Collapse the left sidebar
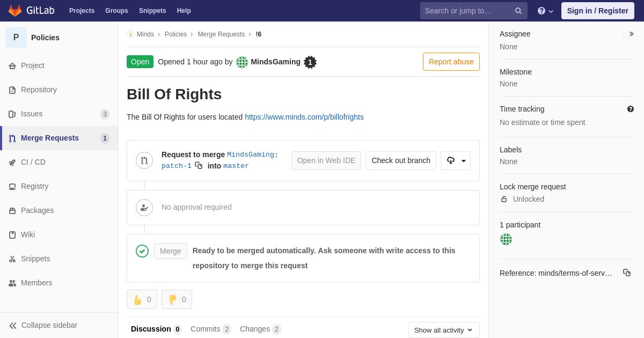This screenshot has height=338, width=644. 43,325
